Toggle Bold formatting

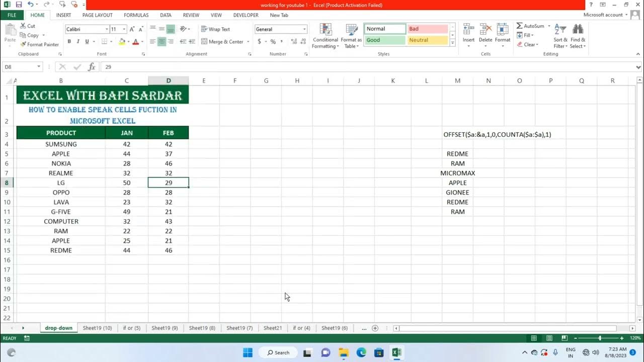coord(69,42)
